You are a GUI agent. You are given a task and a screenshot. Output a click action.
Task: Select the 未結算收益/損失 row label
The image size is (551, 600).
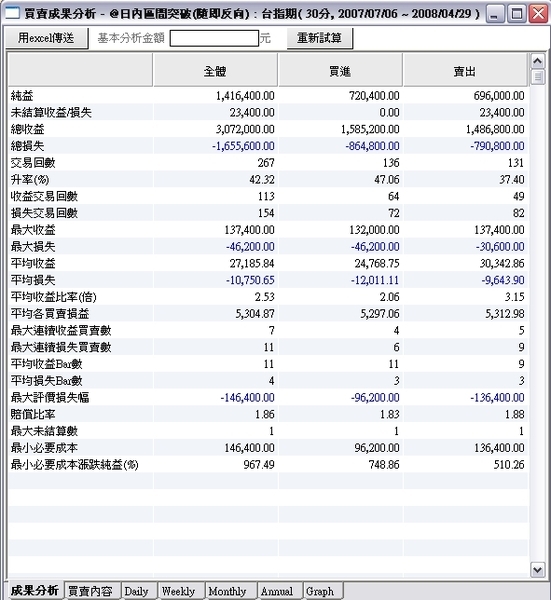(x=51, y=112)
